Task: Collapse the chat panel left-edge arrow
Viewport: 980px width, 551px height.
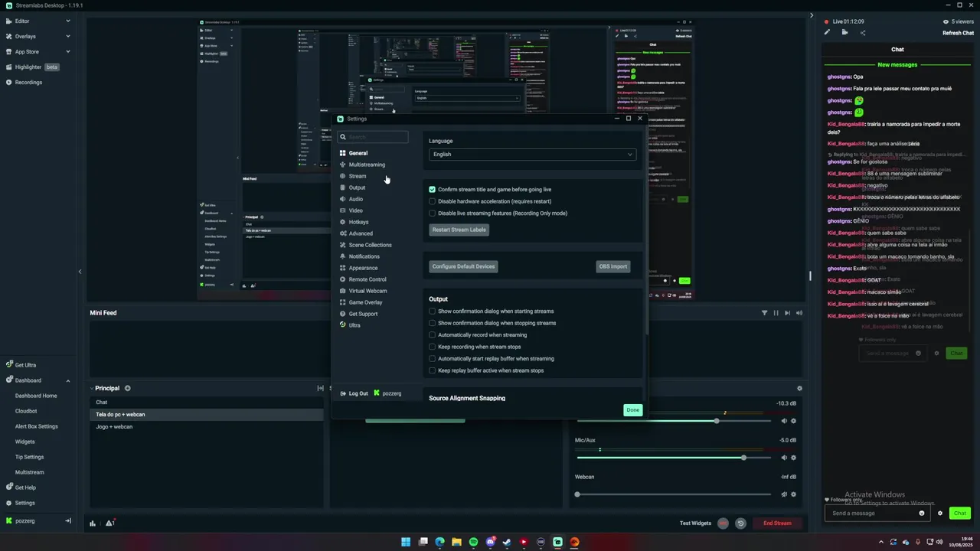Action: [812, 15]
